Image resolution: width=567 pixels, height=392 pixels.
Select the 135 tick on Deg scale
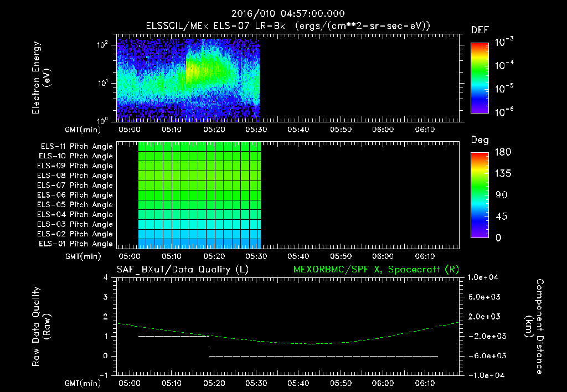[x=503, y=173]
